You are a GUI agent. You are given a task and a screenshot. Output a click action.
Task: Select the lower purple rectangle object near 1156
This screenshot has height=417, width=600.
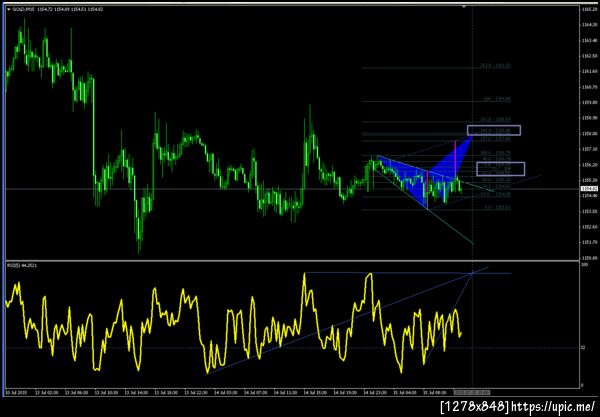coord(501,169)
